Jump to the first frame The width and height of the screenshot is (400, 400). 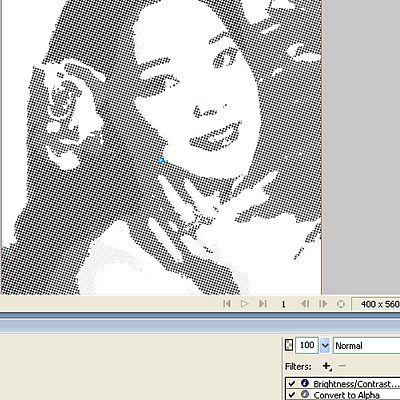pyautogui.click(x=227, y=304)
